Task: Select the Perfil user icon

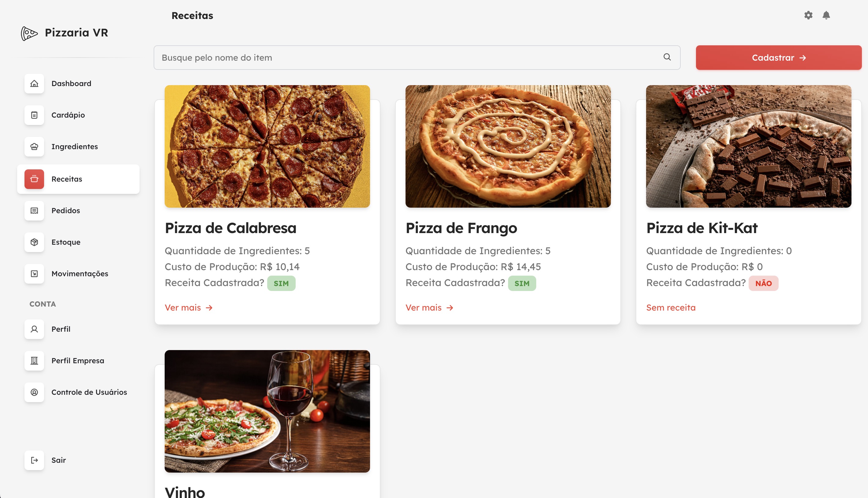Action: point(34,329)
